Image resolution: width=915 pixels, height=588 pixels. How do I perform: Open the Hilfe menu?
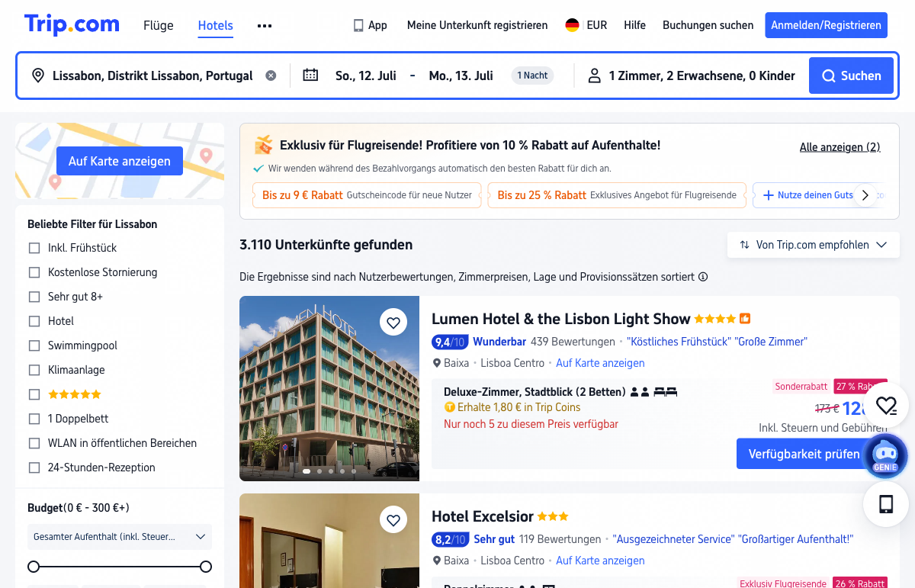coord(634,25)
